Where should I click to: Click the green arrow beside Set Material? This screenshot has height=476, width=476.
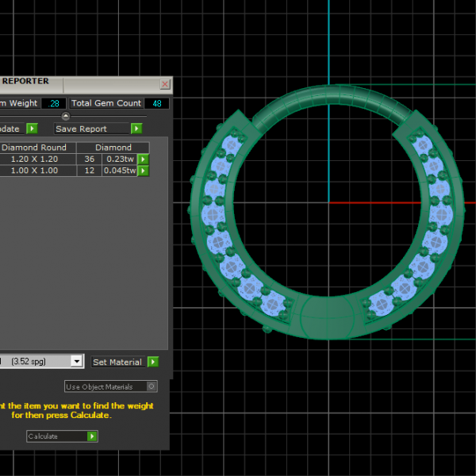152,362
